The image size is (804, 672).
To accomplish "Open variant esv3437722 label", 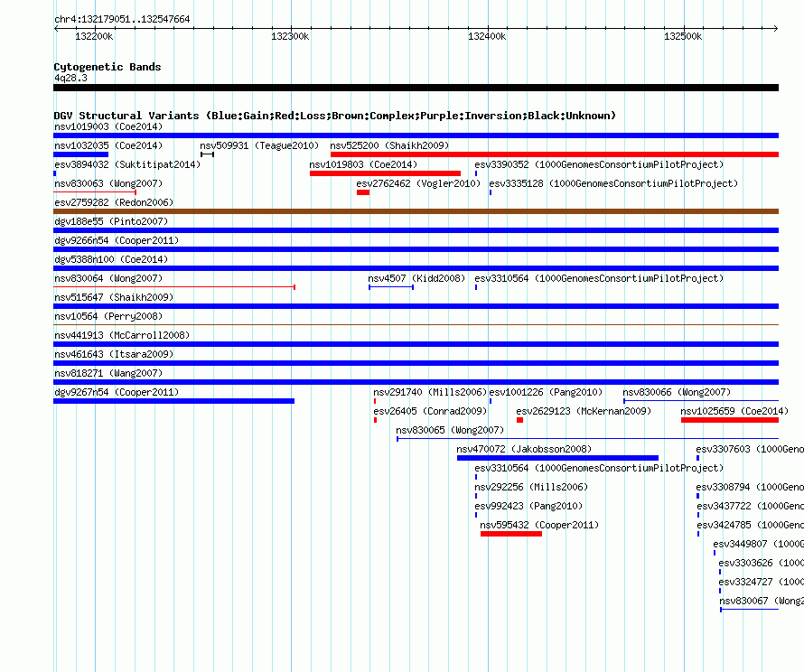I will pos(750,506).
